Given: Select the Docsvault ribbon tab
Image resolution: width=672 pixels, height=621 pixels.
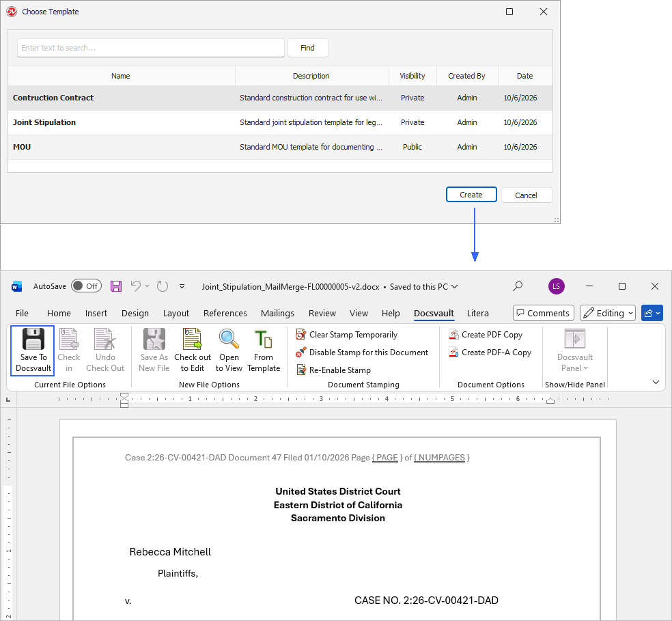Looking at the screenshot, I should pyautogui.click(x=434, y=313).
